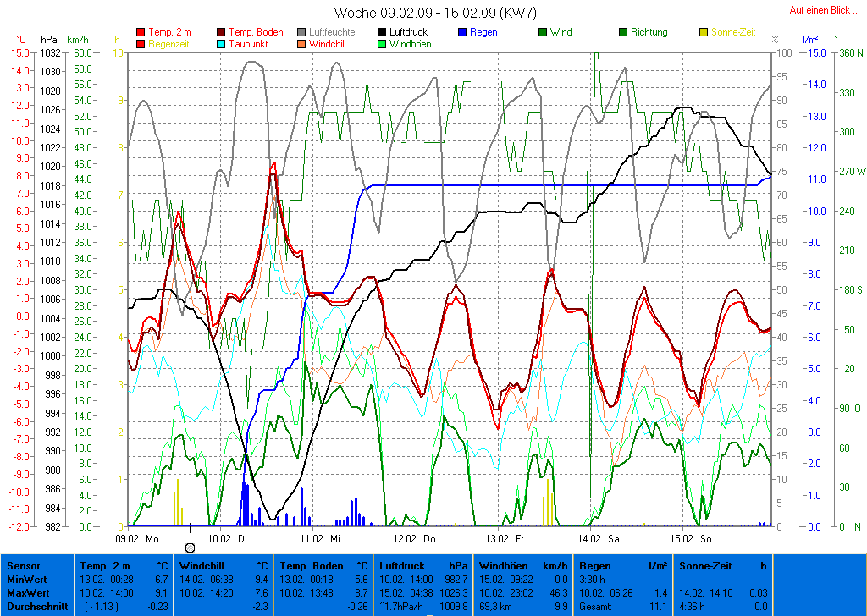The width and height of the screenshot is (867, 616).
Task: Click the yellow Sonne-Zeit legend square
Action: pyautogui.click(x=704, y=33)
